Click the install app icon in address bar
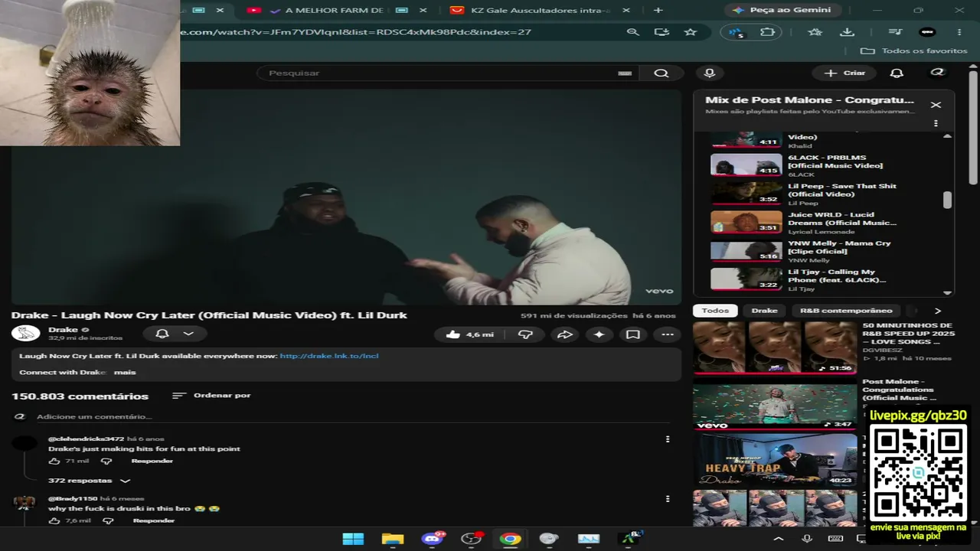 point(661,32)
